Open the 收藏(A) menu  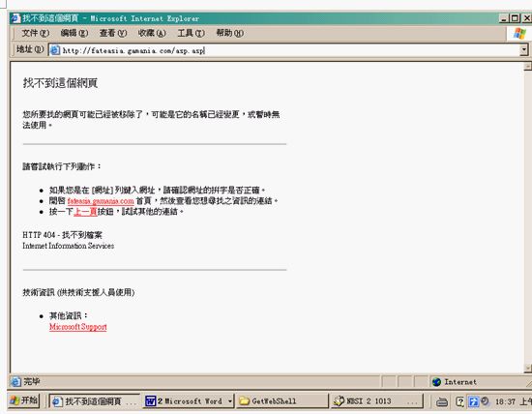tap(152, 33)
